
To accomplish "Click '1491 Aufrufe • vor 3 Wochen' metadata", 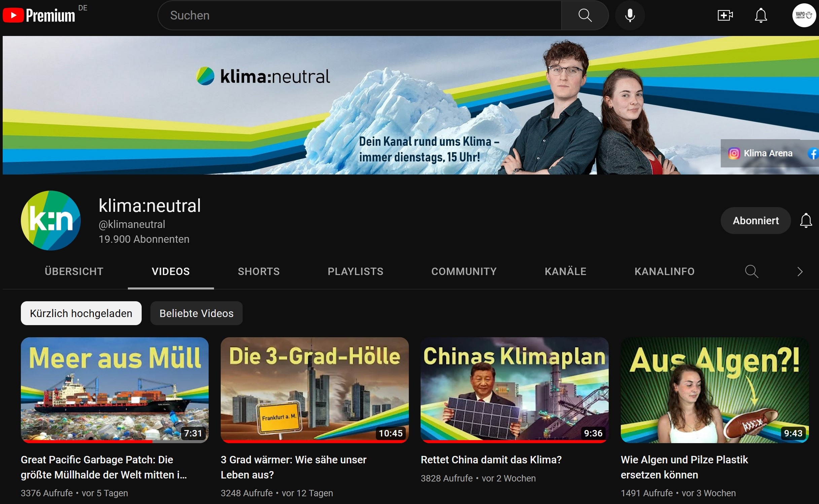I will point(678,493).
